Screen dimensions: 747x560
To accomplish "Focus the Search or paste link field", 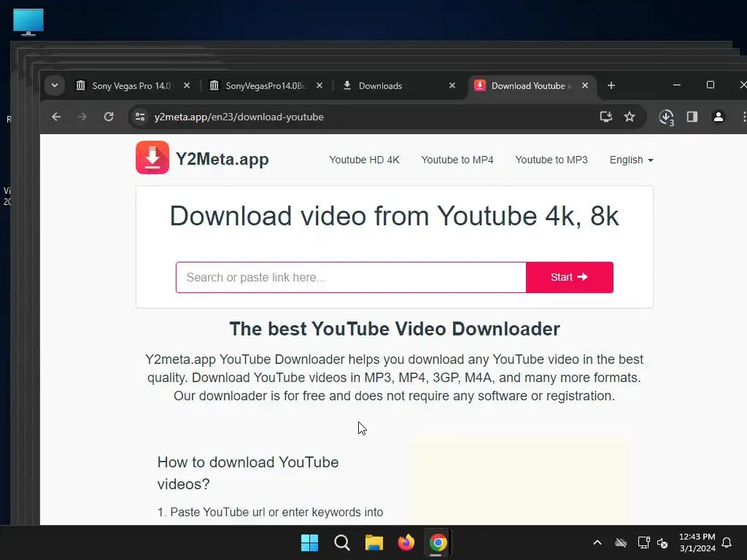I will point(351,277).
